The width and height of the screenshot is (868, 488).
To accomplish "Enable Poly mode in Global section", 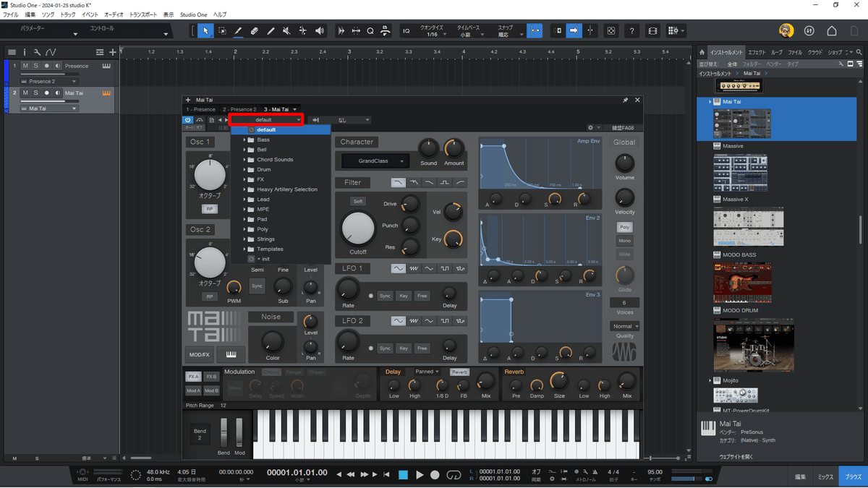I will (x=624, y=227).
